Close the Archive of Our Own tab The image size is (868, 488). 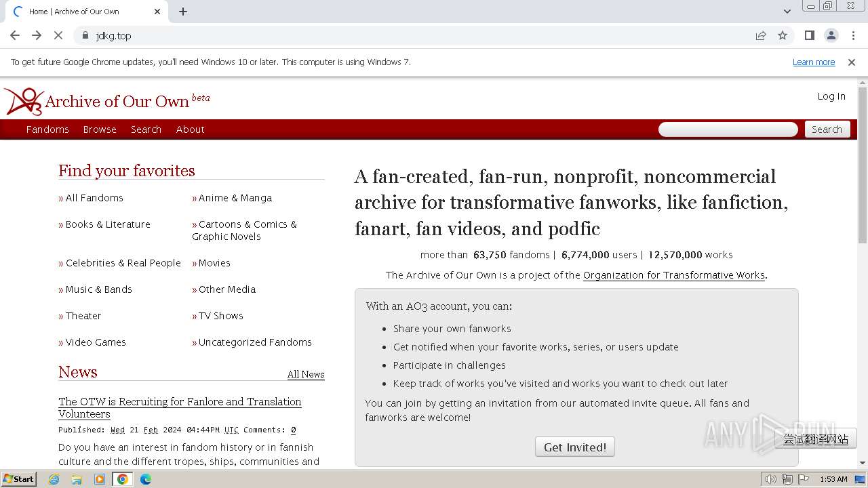tap(157, 12)
